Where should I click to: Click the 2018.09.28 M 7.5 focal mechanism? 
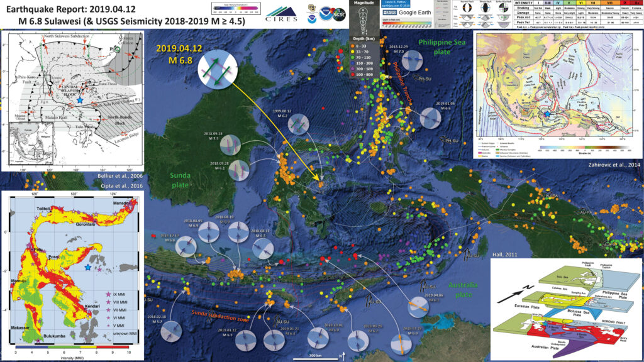(x=230, y=145)
